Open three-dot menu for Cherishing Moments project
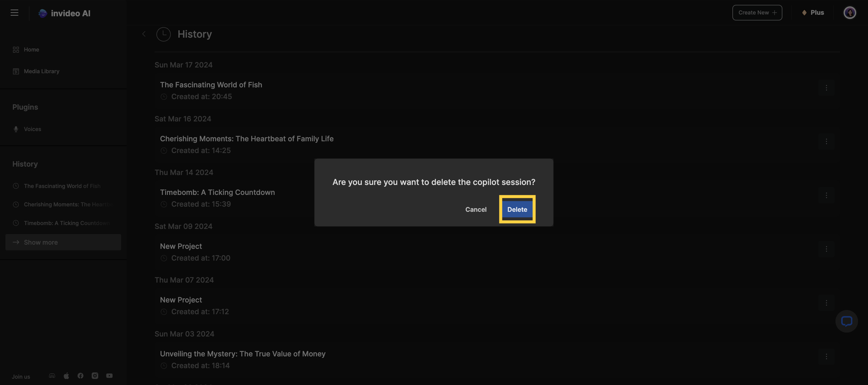 826,142
